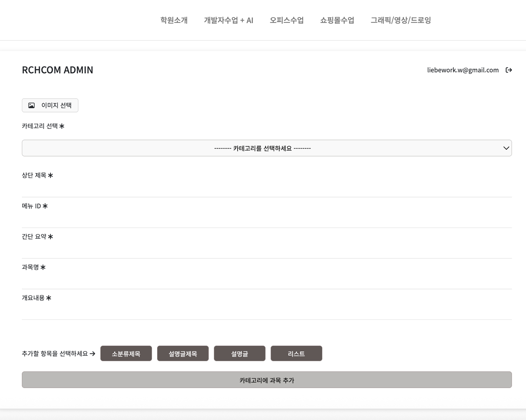Expand the category dropdown chevron arrow
The image size is (526, 420).
pos(506,148)
